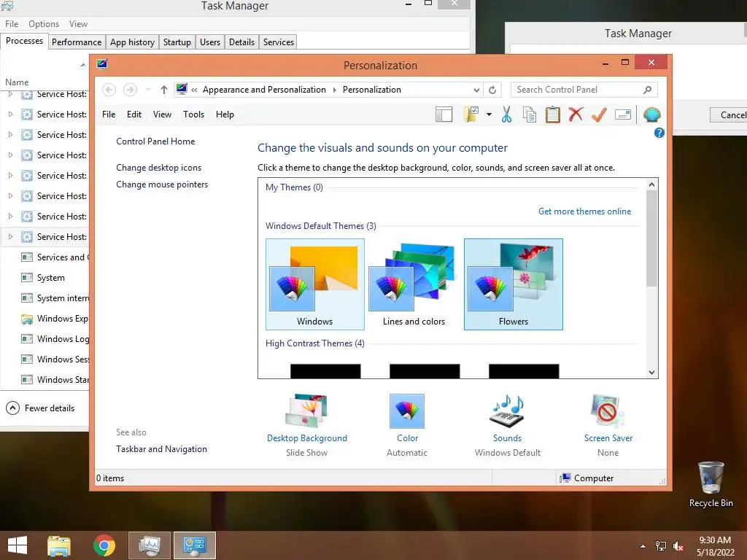Screen dimensions: 747x560
Task: Click the folder options toolbar icon
Action: tap(471, 114)
